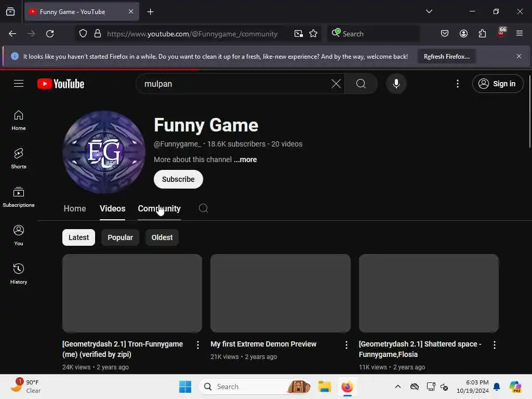532x399 pixels.
Task: Show hidden system tray icons
Action: pos(398,387)
